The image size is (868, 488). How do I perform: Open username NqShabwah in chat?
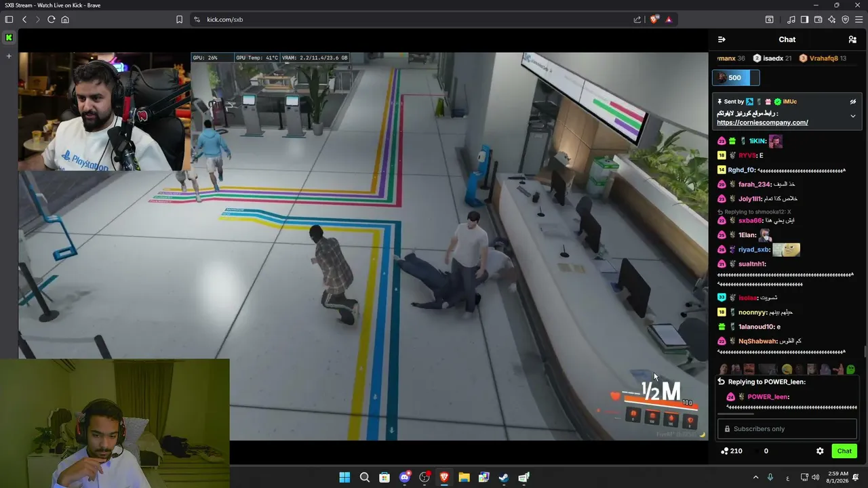[x=757, y=341]
